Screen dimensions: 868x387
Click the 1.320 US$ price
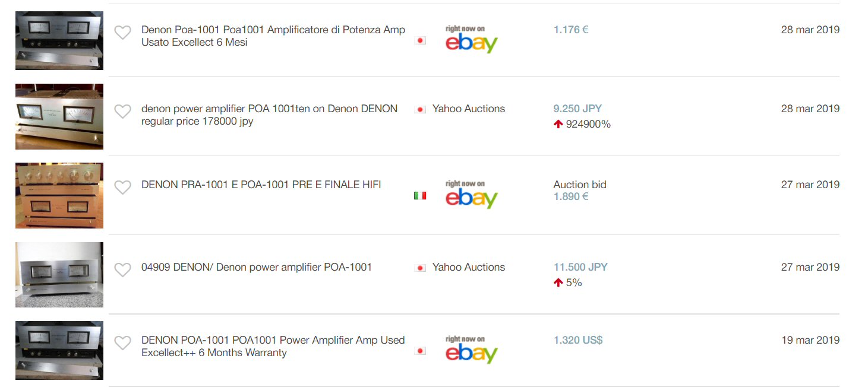coord(577,340)
